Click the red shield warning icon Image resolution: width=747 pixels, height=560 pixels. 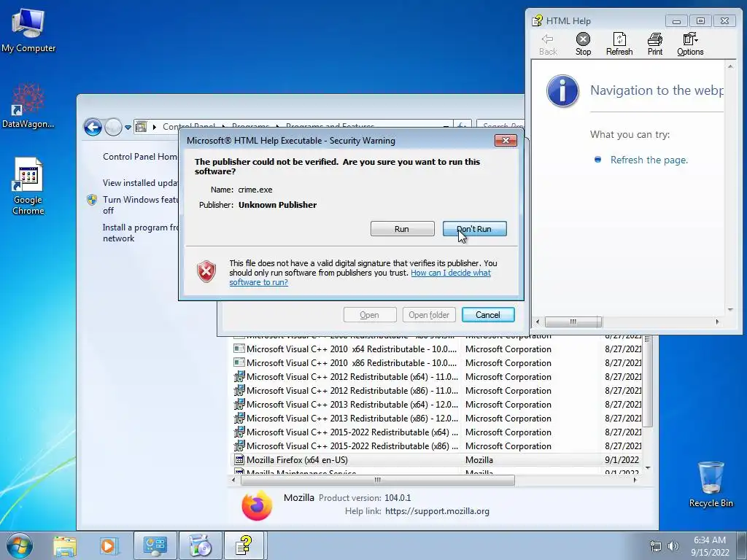click(206, 271)
